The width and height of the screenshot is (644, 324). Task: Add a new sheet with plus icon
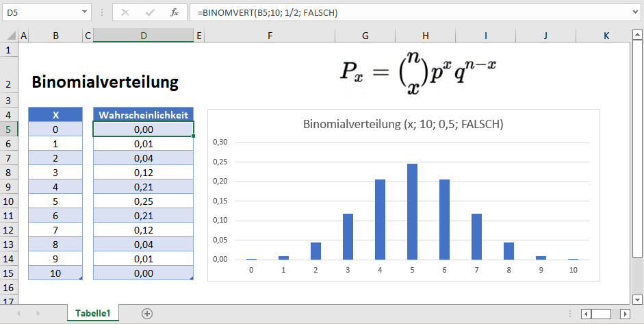click(147, 314)
